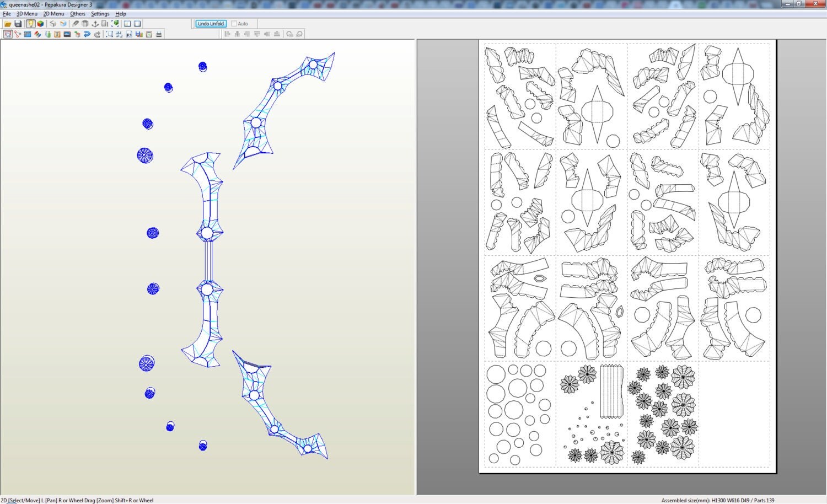Screen dimensions: 827x504
Task: Click the dashed selection-rectangle icon
Action: coord(109,34)
